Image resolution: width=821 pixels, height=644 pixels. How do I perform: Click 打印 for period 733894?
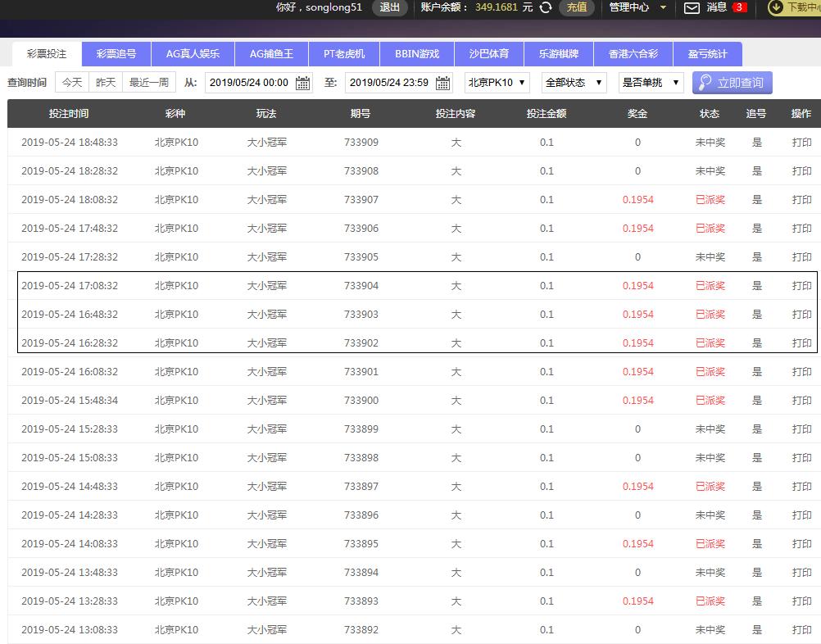(801, 572)
